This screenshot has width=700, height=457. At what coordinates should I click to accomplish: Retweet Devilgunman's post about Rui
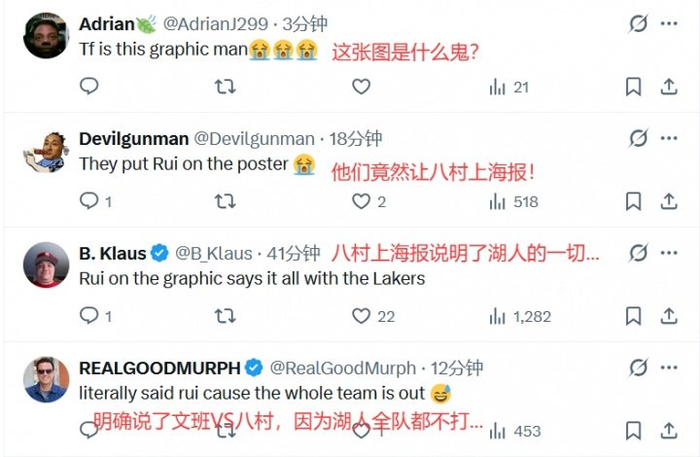click(225, 201)
